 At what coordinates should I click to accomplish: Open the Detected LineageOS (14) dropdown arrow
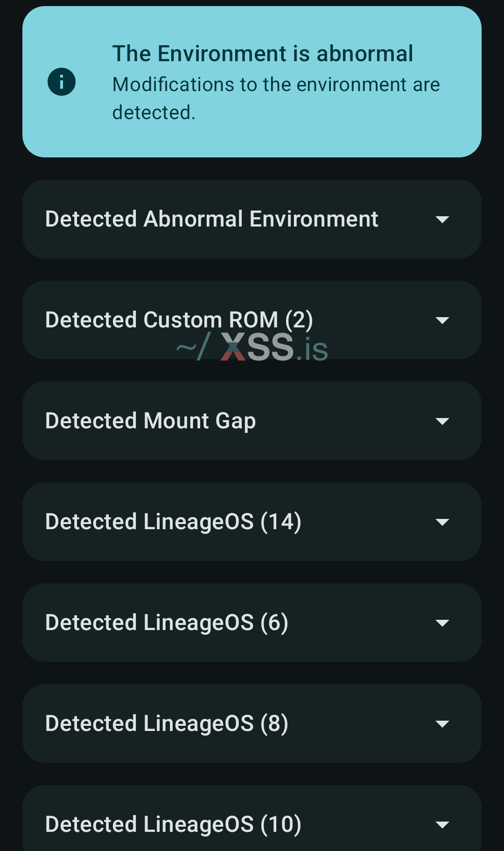point(442,522)
